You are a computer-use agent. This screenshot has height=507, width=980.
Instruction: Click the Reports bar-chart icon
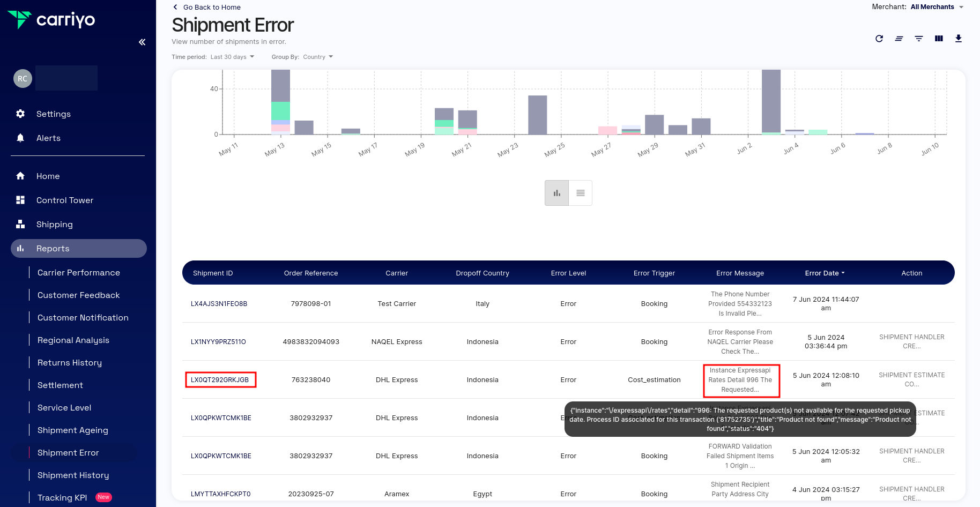pos(20,248)
